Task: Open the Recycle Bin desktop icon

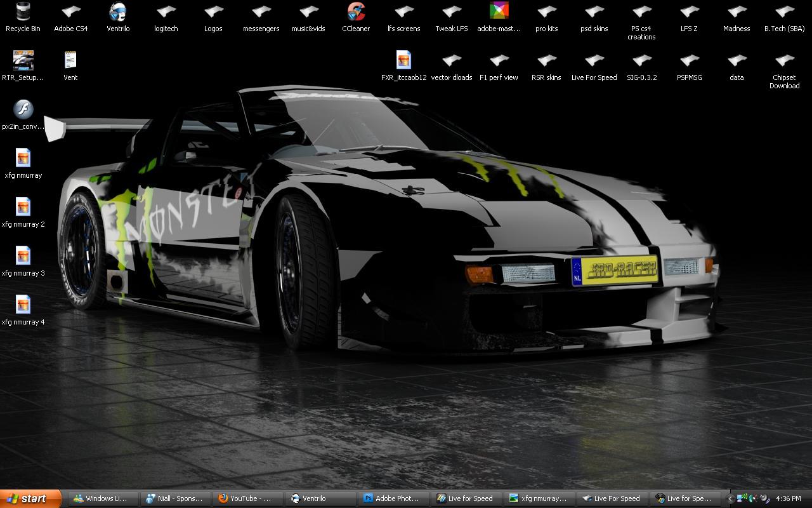Action: 23,17
